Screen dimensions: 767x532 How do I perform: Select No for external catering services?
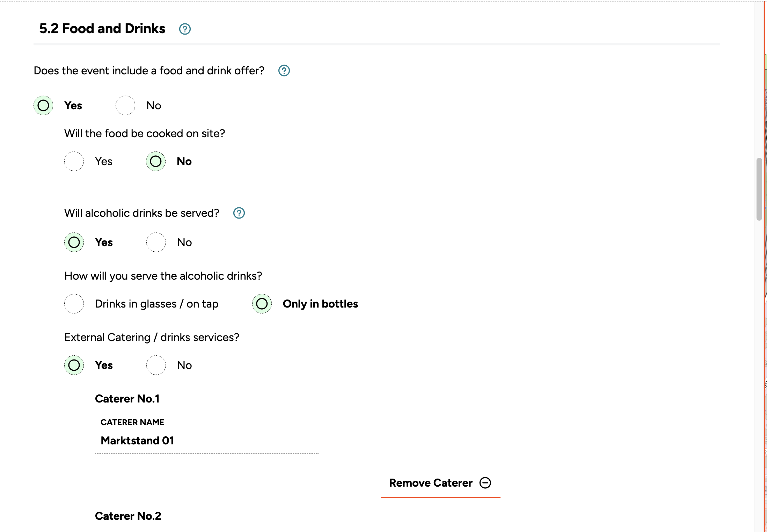click(156, 365)
